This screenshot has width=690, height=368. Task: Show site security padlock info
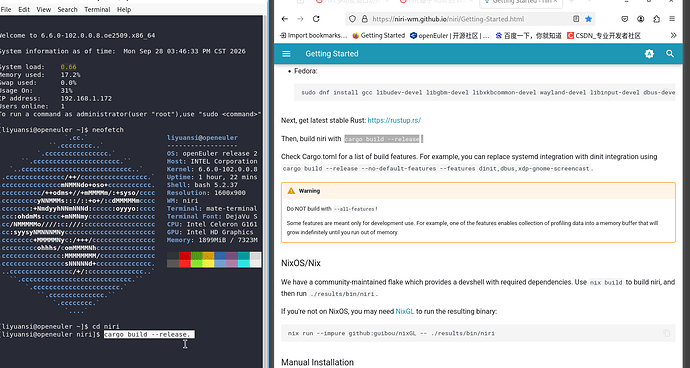pyautogui.click(x=364, y=19)
